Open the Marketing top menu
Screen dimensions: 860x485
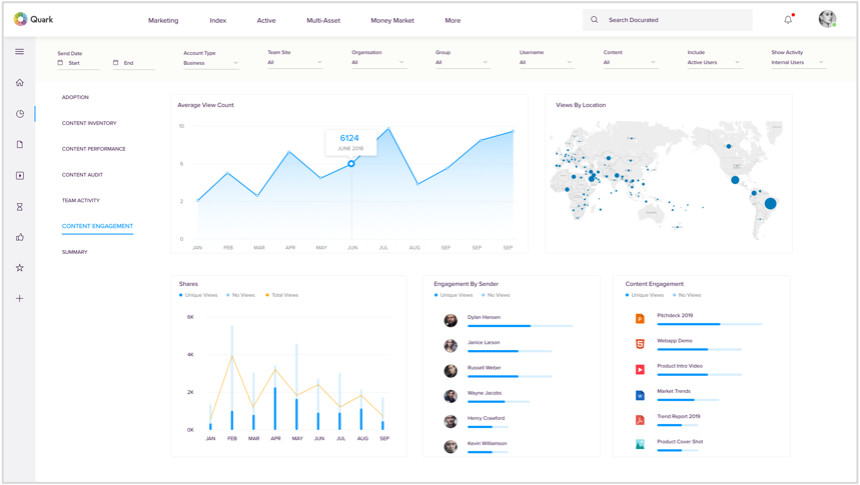[163, 20]
